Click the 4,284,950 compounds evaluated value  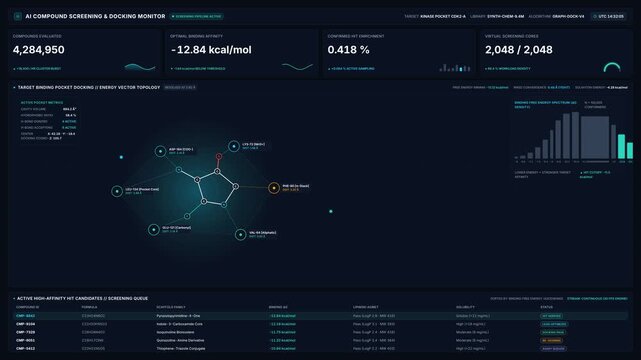(x=38, y=50)
